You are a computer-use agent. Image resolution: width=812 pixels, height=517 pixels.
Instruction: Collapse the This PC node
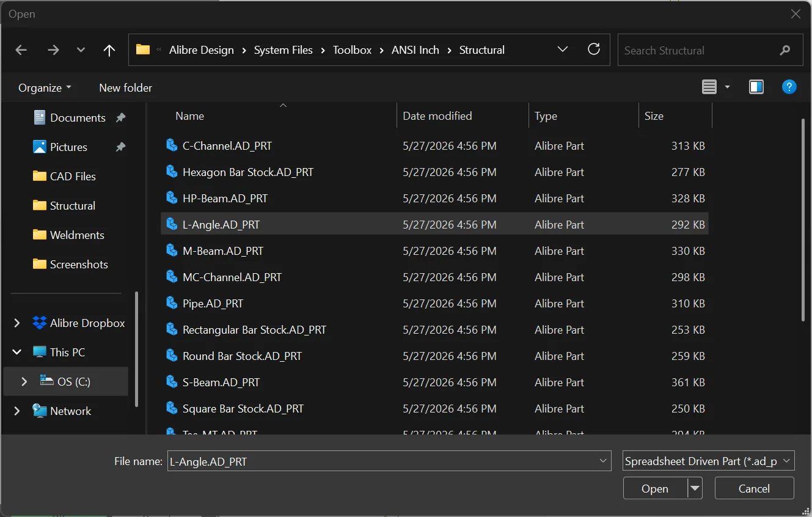point(17,353)
